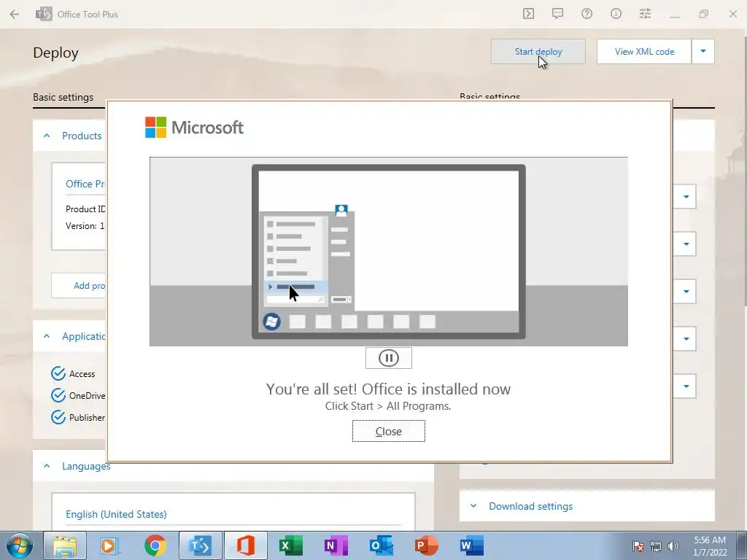Close the Office installed dialog
This screenshot has width=747, height=560.
(388, 431)
